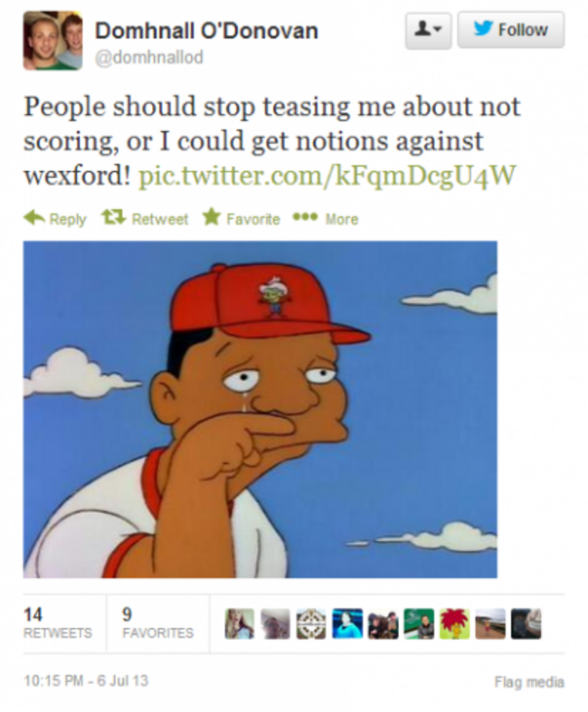Follow Domhnall O'Donovan

coord(511,30)
